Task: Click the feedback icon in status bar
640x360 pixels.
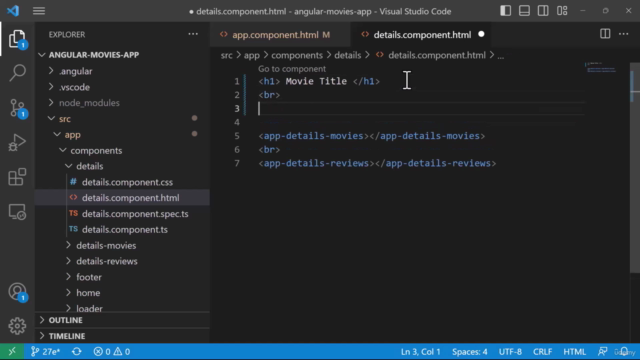Action: (602, 351)
